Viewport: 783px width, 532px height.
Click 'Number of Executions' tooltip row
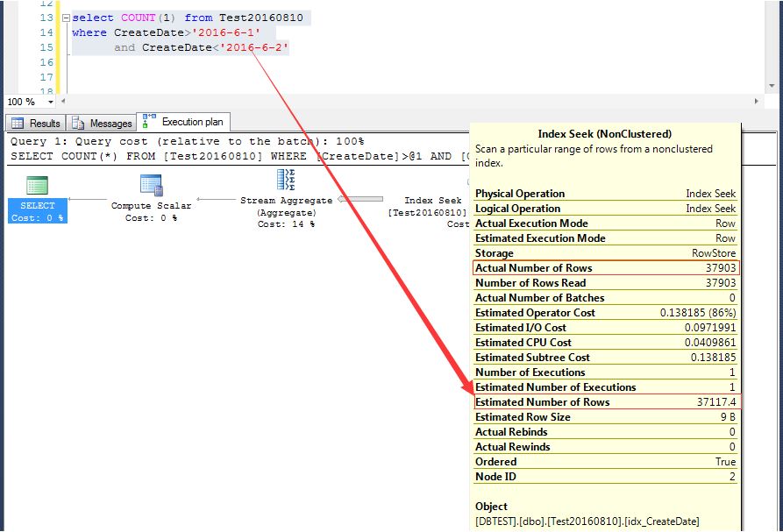[x=605, y=372]
